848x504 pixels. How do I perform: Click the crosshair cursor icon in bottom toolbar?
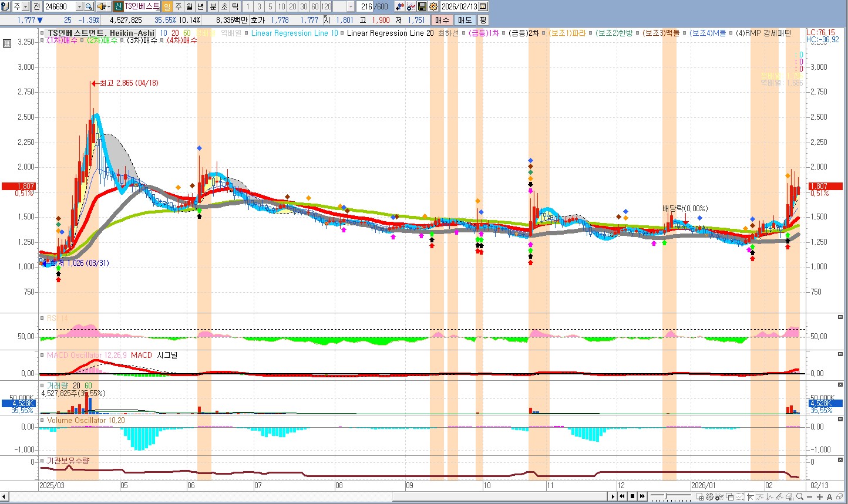(750, 496)
